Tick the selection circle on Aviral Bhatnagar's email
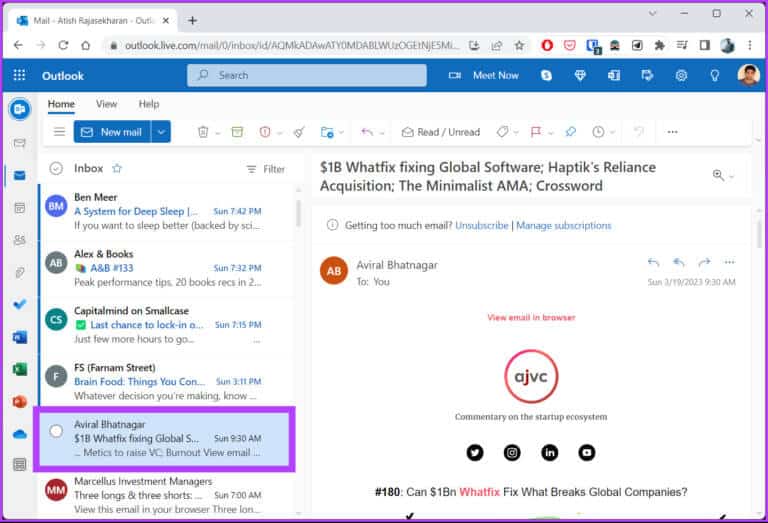The height and width of the screenshot is (523, 768). coord(56,431)
